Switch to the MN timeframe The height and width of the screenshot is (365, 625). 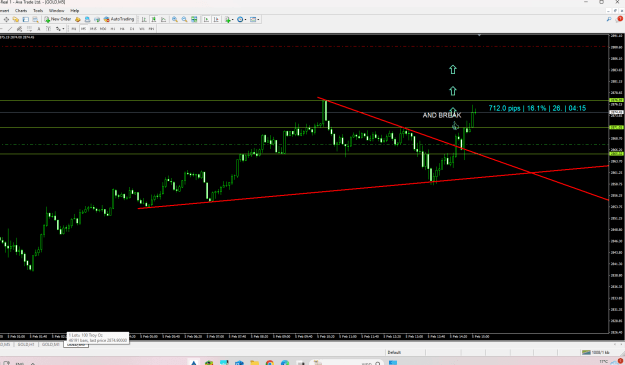pyautogui.click(x=151, y=29)
